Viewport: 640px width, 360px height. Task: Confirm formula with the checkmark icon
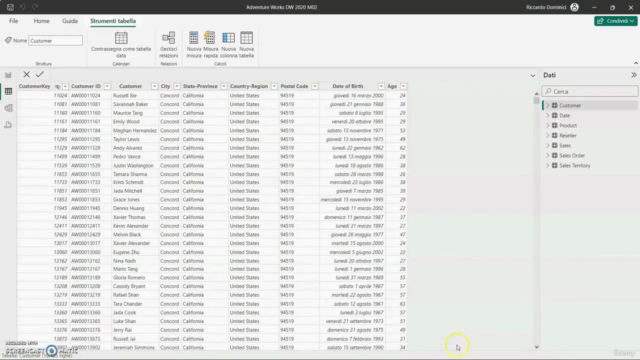[x=40, y=74]
